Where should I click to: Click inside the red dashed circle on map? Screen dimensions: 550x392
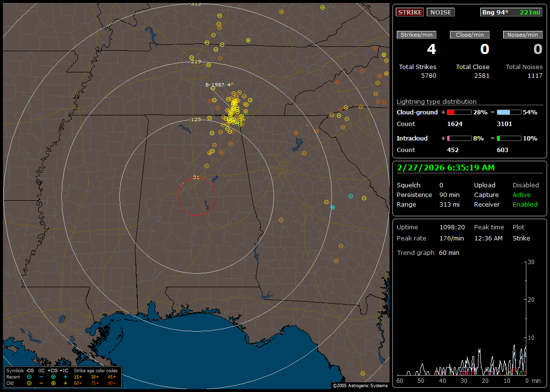tap(196, 196)
